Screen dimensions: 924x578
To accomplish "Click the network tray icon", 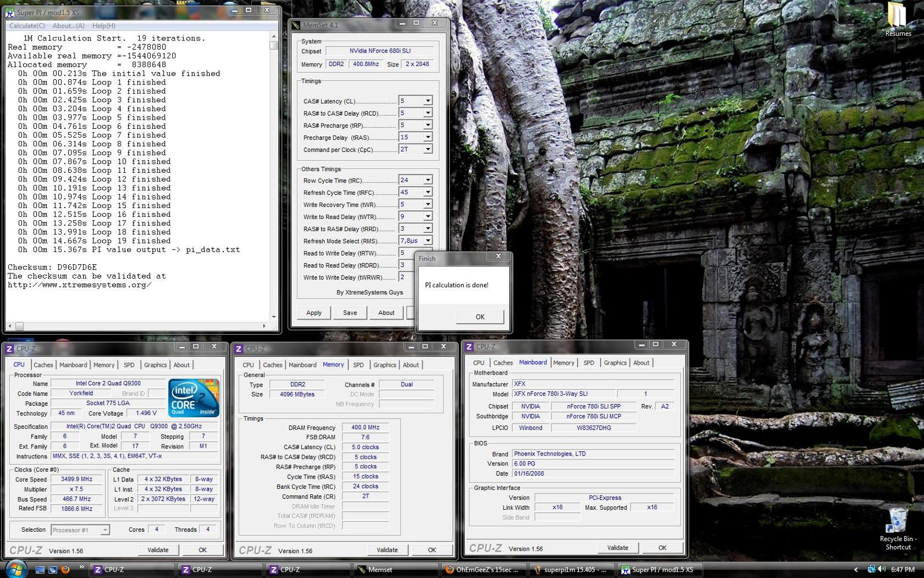I will (871, 569).
